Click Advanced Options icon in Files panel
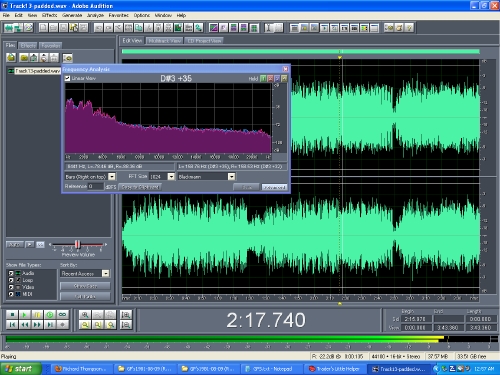Screen dimensions: 500x375 point(67,58)
